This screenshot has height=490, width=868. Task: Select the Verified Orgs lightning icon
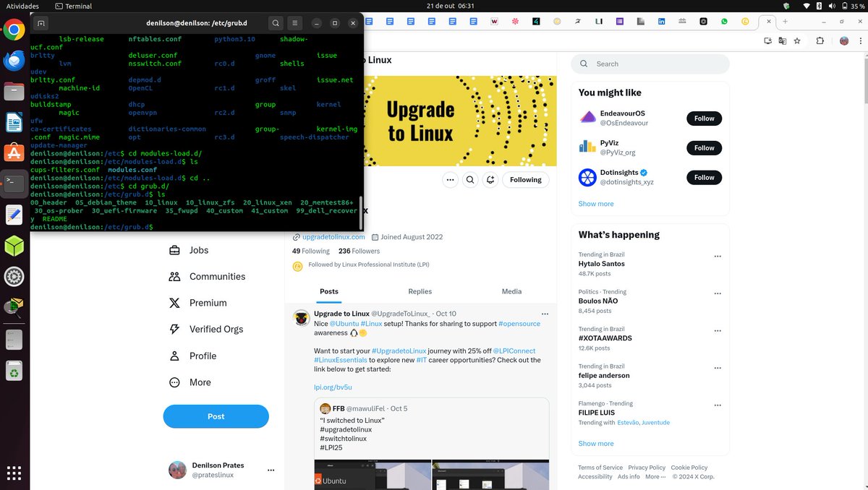(x=174, y=329)
